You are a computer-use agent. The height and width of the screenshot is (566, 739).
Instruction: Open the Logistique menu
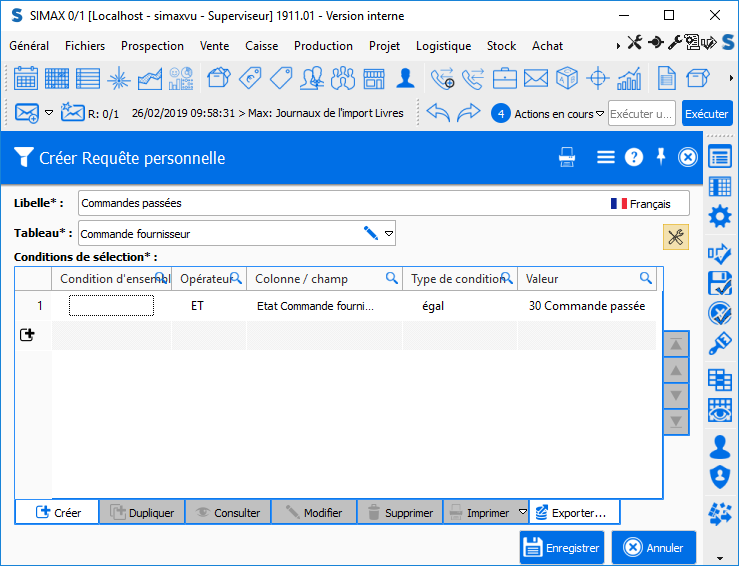pyautogui.click(x=443, y=46)
